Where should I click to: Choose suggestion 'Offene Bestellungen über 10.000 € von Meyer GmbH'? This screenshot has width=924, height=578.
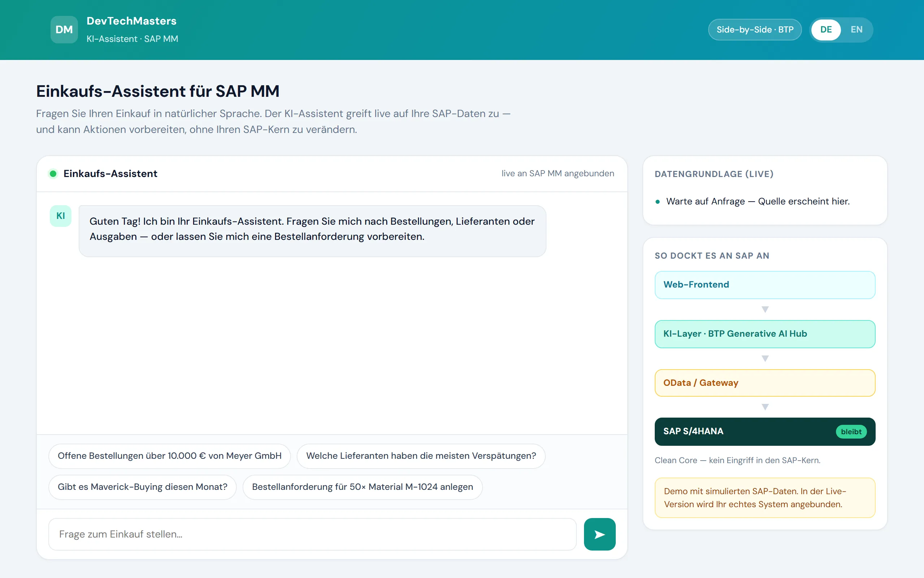[170, 456]
